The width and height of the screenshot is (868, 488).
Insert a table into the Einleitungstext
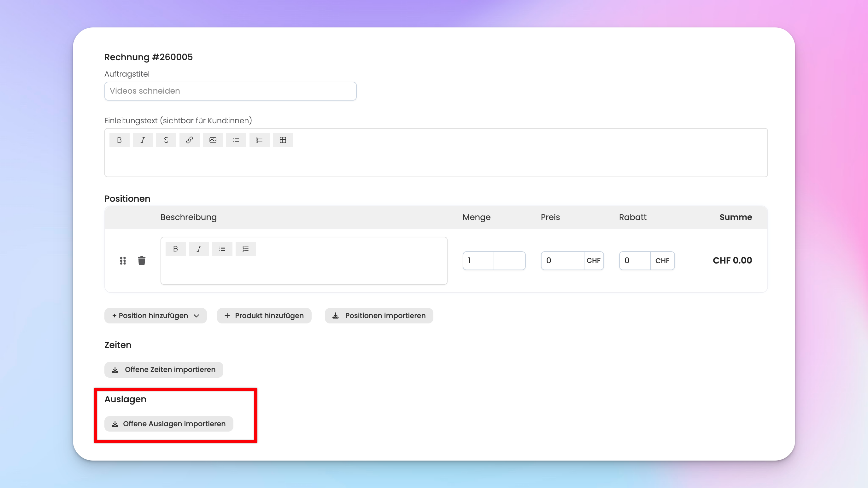point(283,140)
